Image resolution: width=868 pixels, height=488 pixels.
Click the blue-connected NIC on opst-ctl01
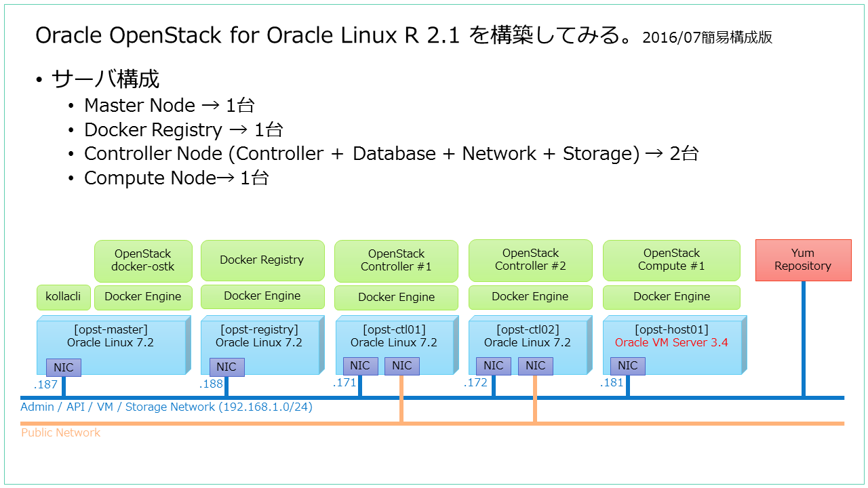[x=360, y=366]
